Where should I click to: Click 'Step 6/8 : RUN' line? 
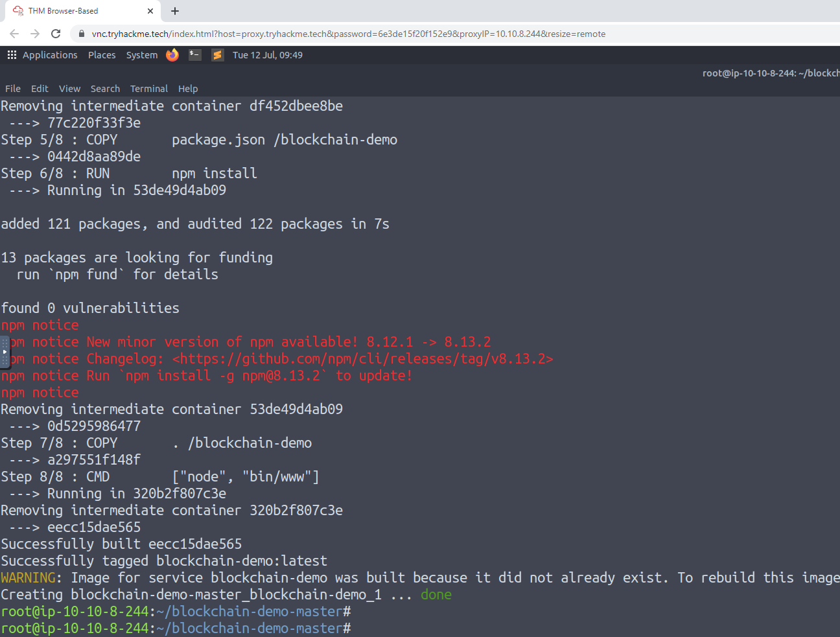(129, 174)
